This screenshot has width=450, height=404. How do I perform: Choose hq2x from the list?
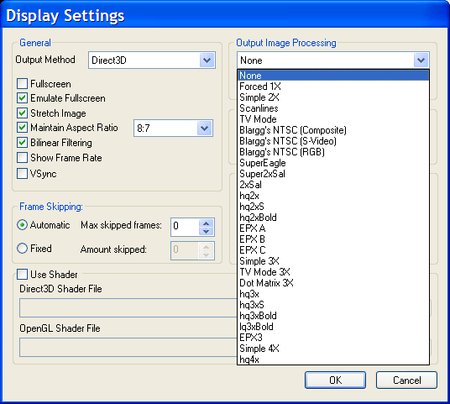pyautogui.click(x=333, y=196)
